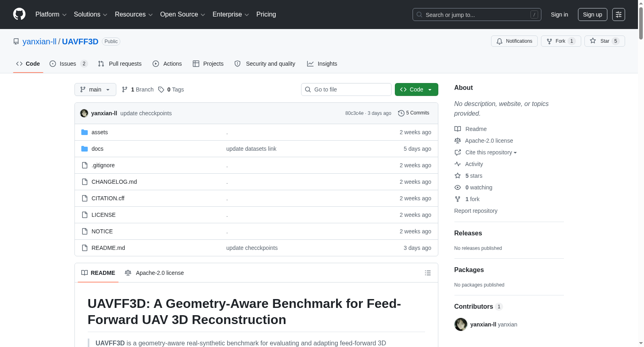Open the command palette icon button
Screen dimensions: 644x347
click(619, 15)
